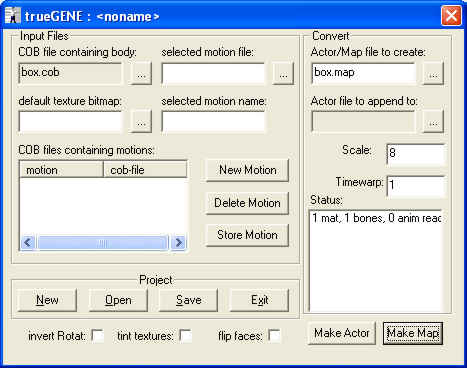Click the Exit button
The height and width of the screenshot is (368, 467).
(260, 300)
